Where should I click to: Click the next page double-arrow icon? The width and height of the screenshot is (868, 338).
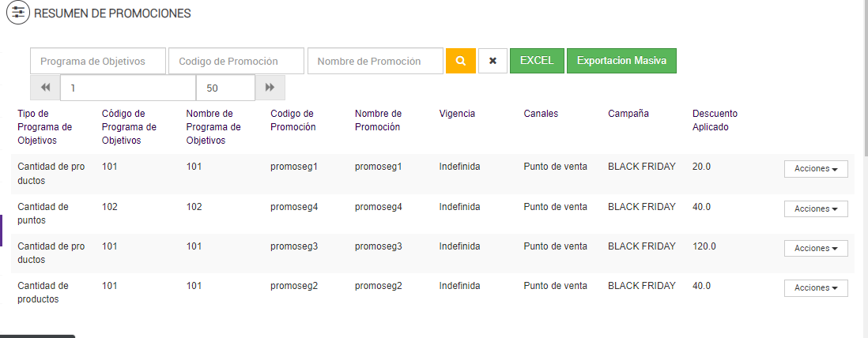270,88
